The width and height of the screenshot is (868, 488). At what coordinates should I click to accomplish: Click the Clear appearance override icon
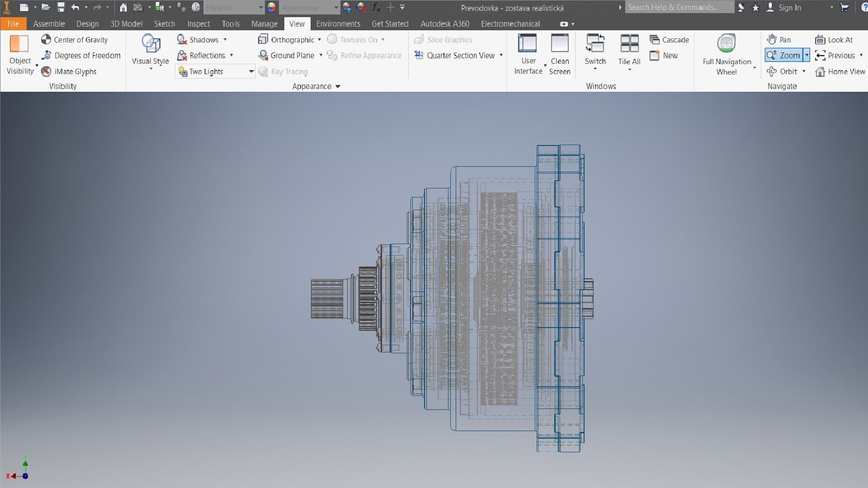click(361, 7)
